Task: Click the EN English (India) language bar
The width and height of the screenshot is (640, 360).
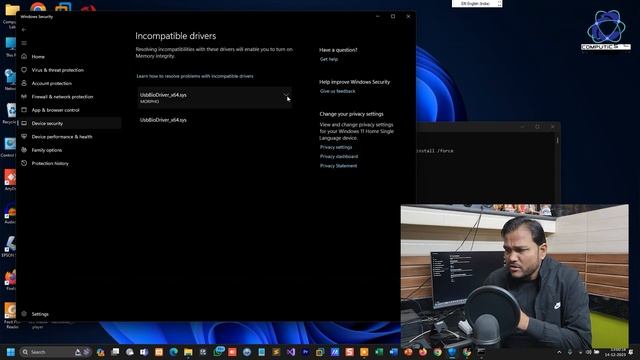Action: 477,4
